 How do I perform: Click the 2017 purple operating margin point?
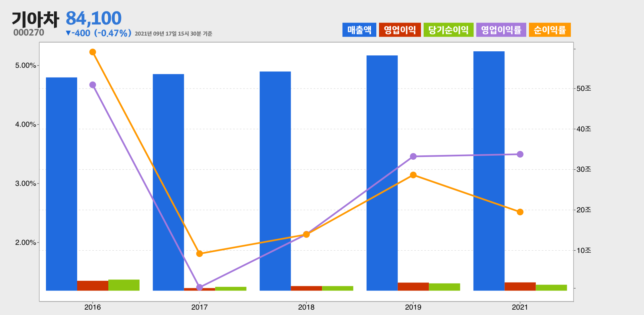200,287
